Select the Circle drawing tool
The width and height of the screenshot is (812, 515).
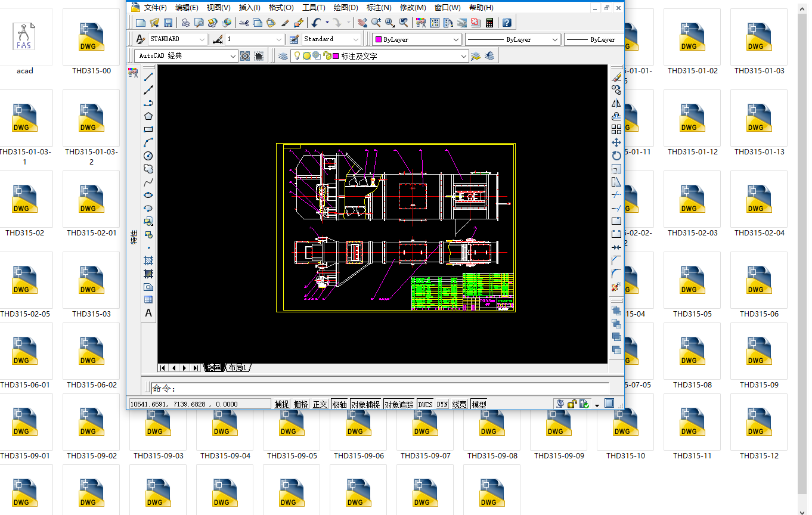click(148, 156)
